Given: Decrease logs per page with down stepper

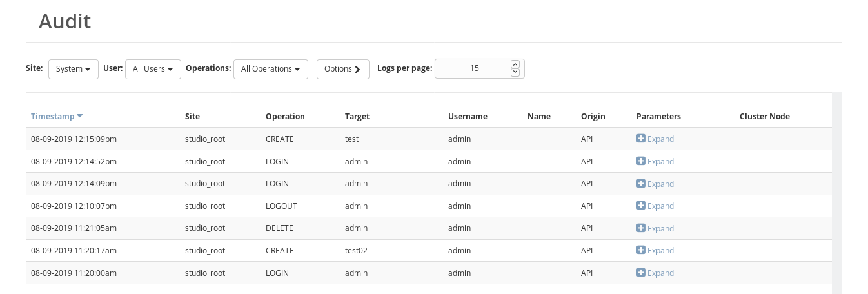Looking at the screenshot, I should click(x=515, y=72).
